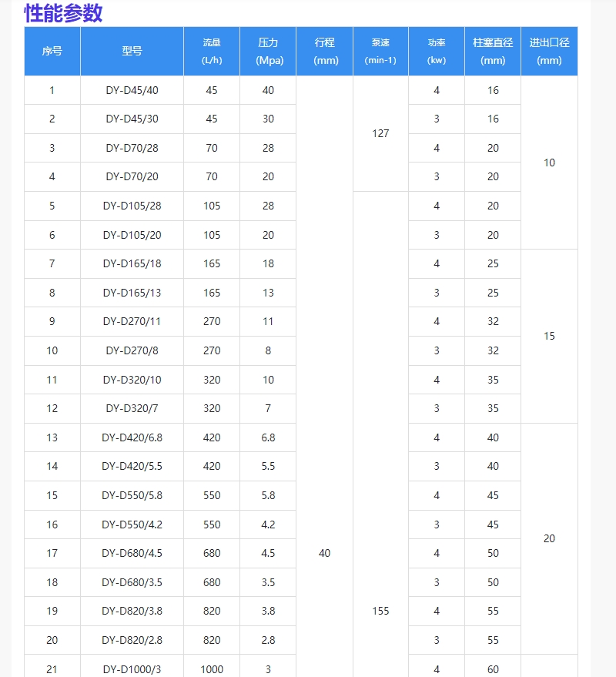The image size is (616, 677).
Task: Select model cell DY-D70/28
Action: [132, 148]
